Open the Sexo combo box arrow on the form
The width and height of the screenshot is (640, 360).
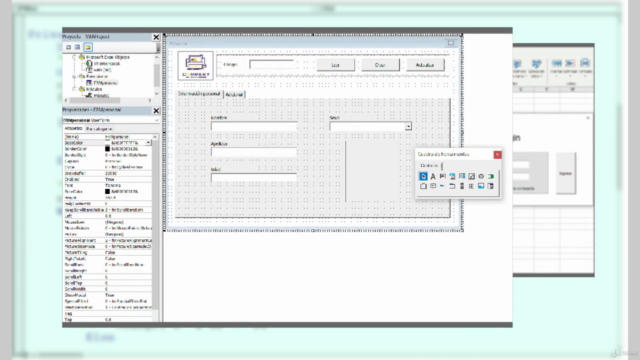pyautogui.click(x=408, y=127)
